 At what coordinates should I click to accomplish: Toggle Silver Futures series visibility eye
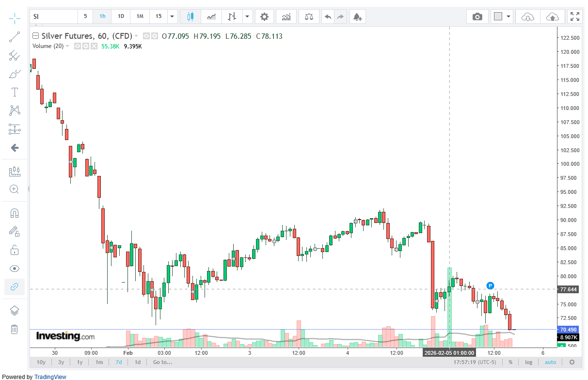click(146, 36)
